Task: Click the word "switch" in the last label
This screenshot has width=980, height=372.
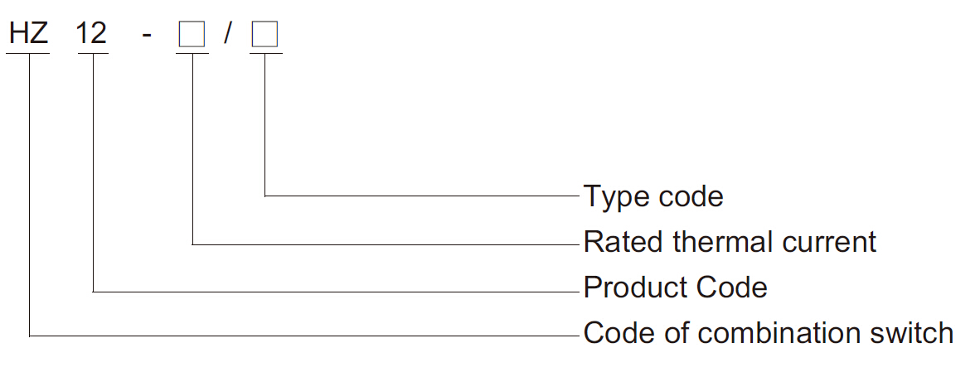Action: coord(912,333)
